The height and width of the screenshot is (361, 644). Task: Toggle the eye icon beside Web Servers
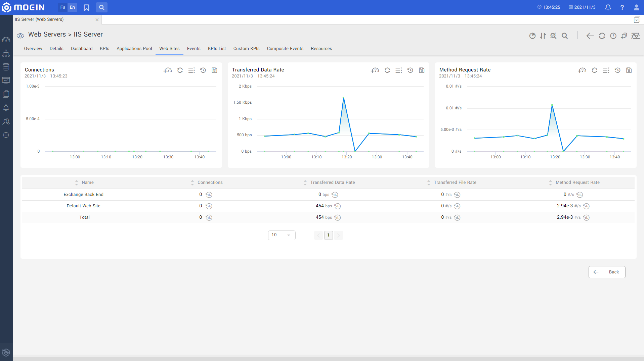click(x=20, y=36)
